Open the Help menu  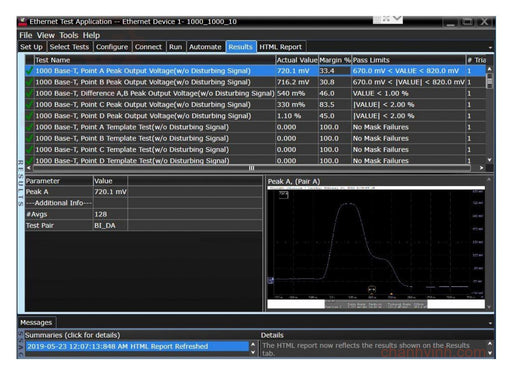[91, 35]
